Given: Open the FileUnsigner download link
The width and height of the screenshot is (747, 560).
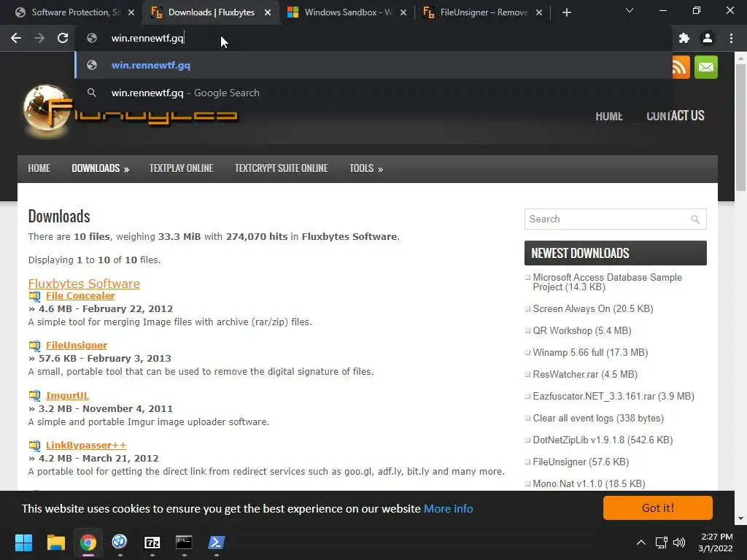Looking at the screenshot, I should 76,345.
